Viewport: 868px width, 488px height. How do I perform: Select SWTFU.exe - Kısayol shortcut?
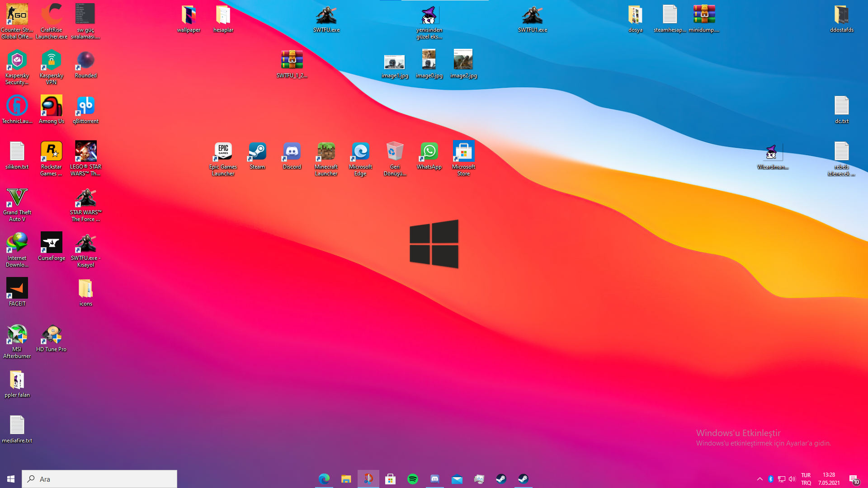86,249
